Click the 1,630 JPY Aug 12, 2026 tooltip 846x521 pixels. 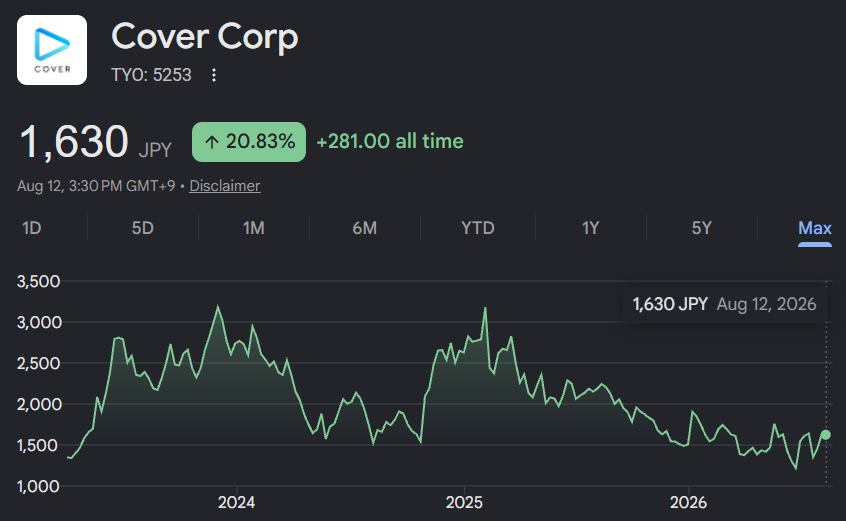pyautogui.click(x=725, y=304)
